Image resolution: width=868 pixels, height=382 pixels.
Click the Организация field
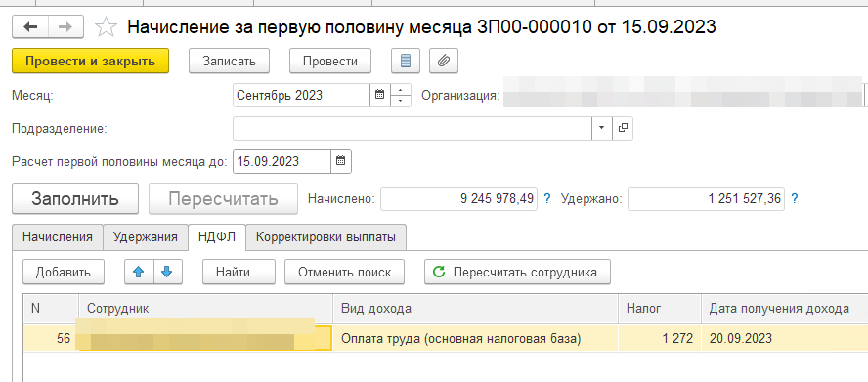[682, 95]
